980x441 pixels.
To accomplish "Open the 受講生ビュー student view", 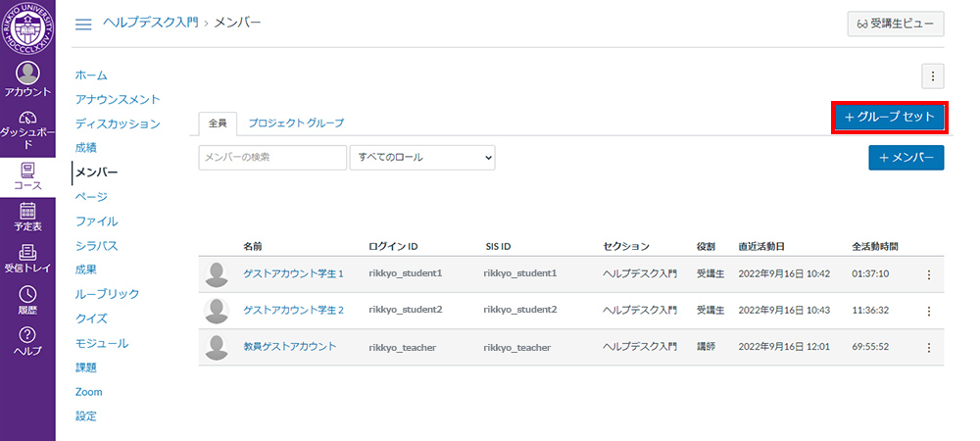I will [896, 24].
